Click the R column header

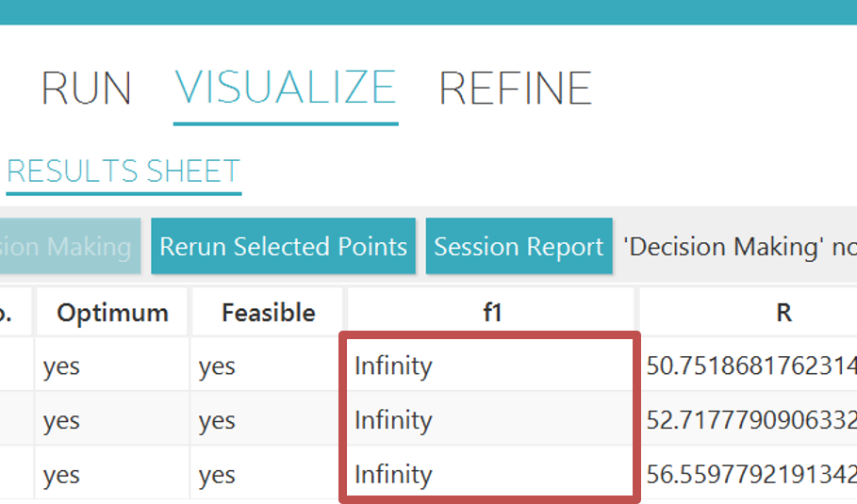783,313
